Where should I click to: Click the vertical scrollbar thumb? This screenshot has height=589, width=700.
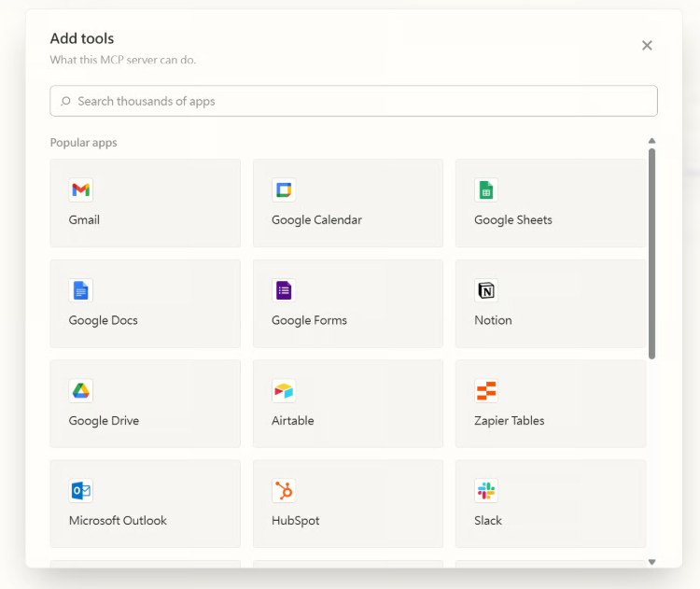(651, 252)
